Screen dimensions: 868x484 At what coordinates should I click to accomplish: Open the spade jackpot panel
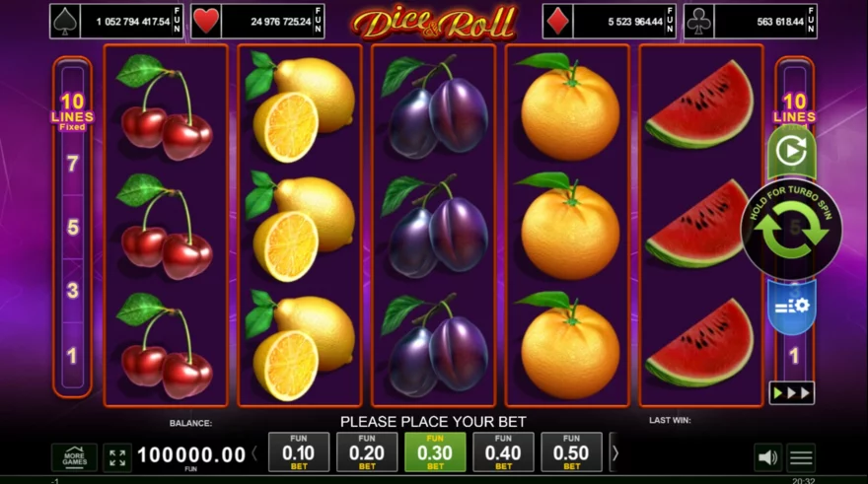click(x=116, y=22)
